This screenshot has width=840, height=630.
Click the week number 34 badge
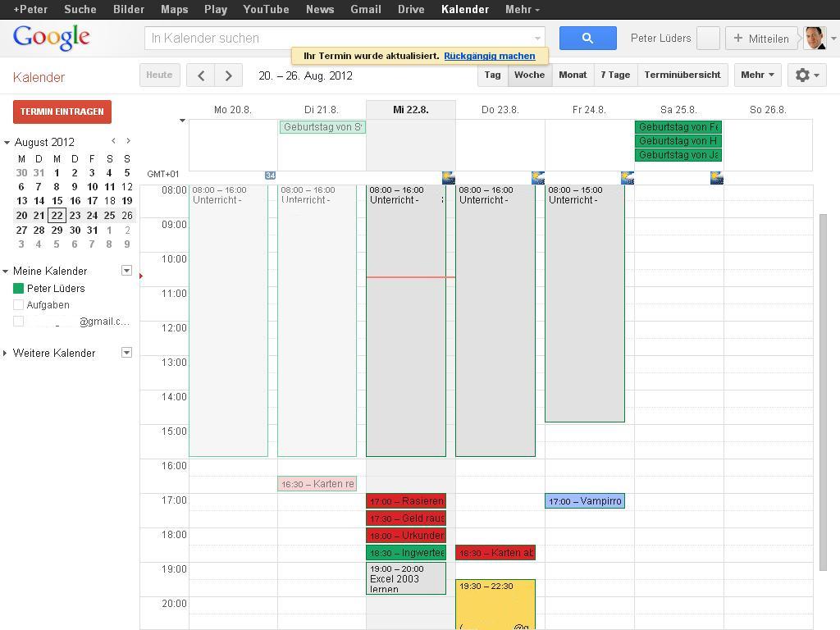(x=271, y=176)
